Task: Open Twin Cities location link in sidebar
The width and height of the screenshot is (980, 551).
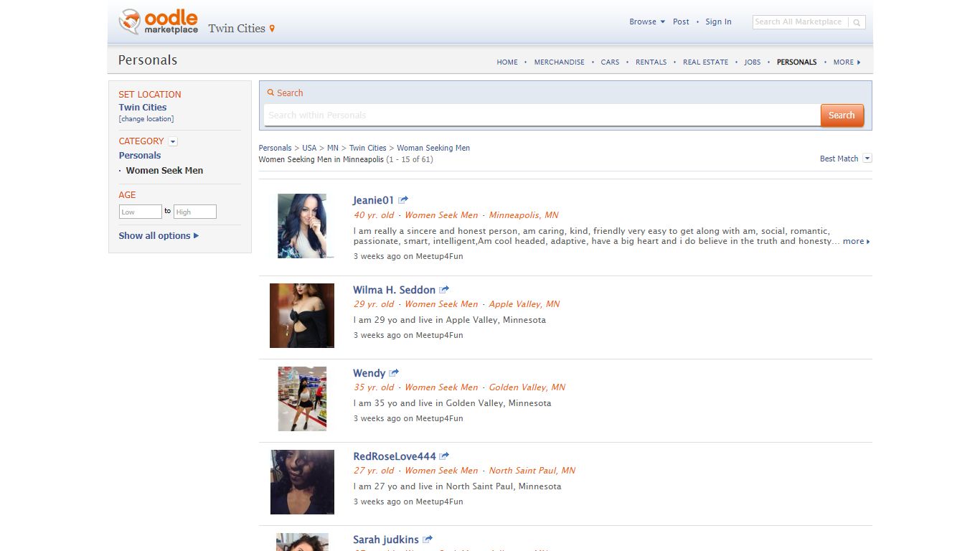Action: [x=143, y=108]
